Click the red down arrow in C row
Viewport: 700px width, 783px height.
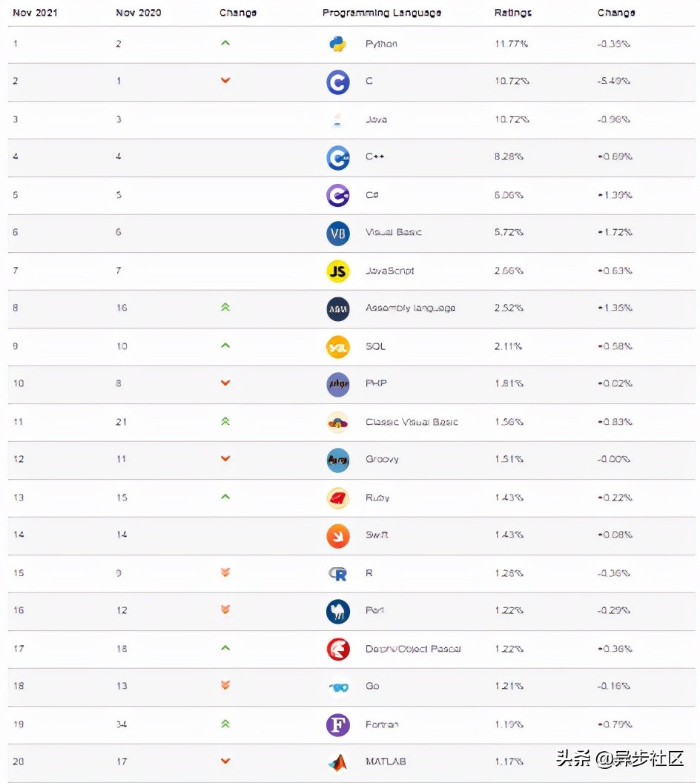click(x=225, y=80)
